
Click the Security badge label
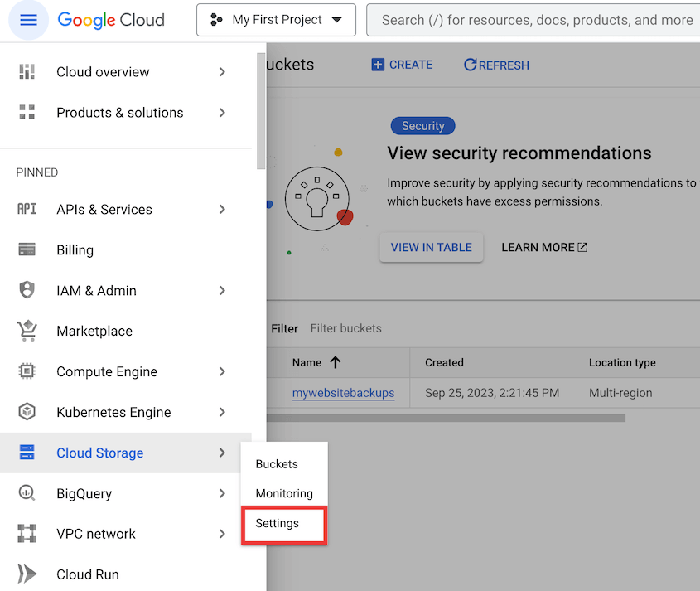tap(422, 126)
